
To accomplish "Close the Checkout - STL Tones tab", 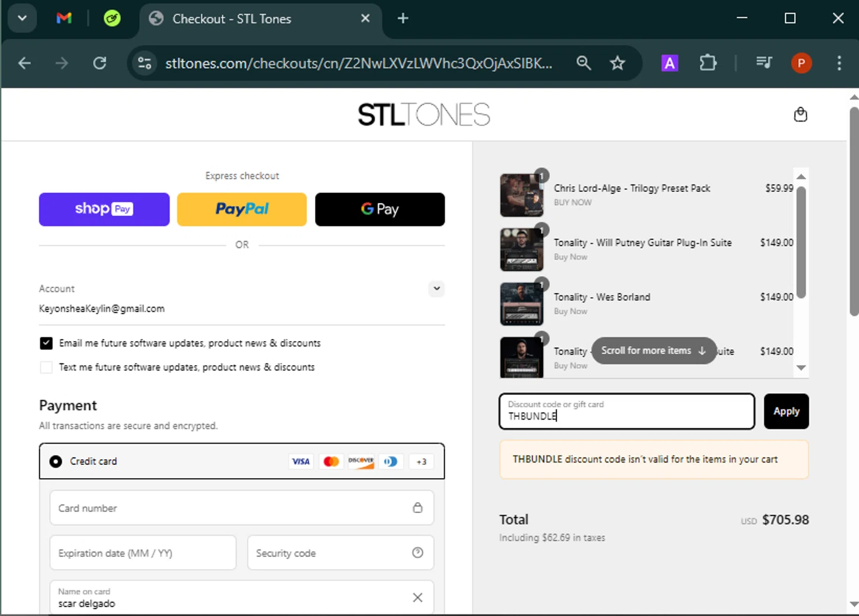I will click(x=365, y=18).
